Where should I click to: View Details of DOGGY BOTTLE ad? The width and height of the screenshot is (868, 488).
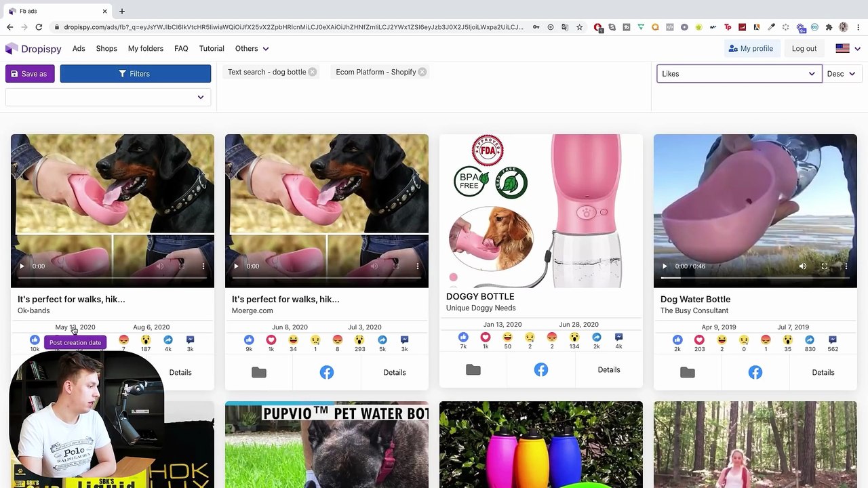click(x=609, y=369)
